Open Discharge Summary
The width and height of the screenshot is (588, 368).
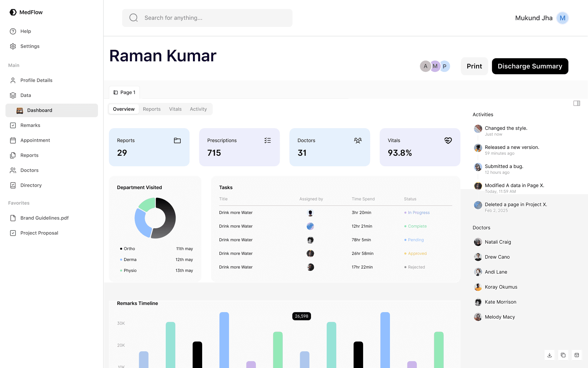pyautogui.click(x=530, y=66)
